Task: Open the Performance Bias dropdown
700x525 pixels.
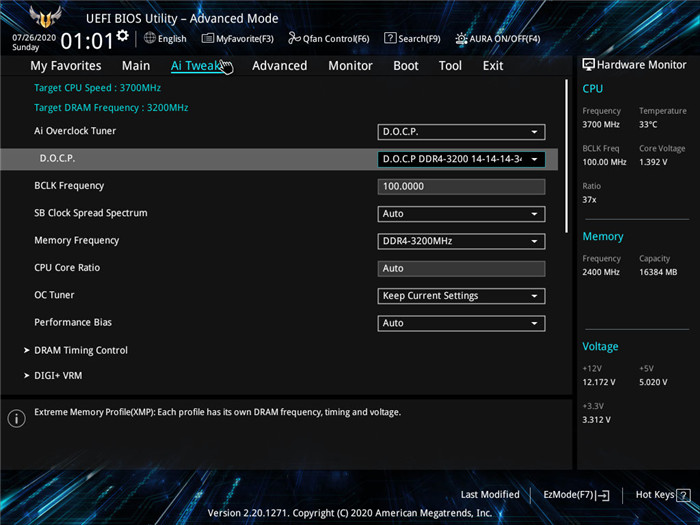Action: 461,323
